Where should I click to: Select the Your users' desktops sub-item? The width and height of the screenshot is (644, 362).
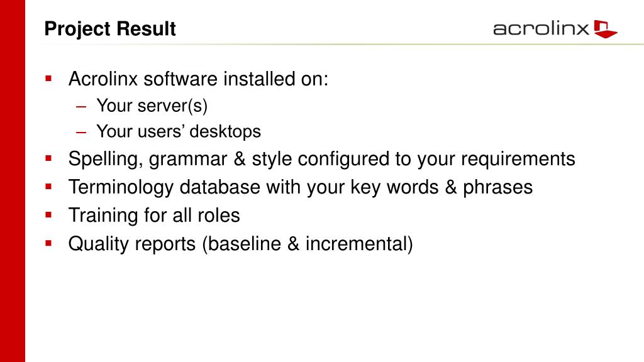pos(179,132)
